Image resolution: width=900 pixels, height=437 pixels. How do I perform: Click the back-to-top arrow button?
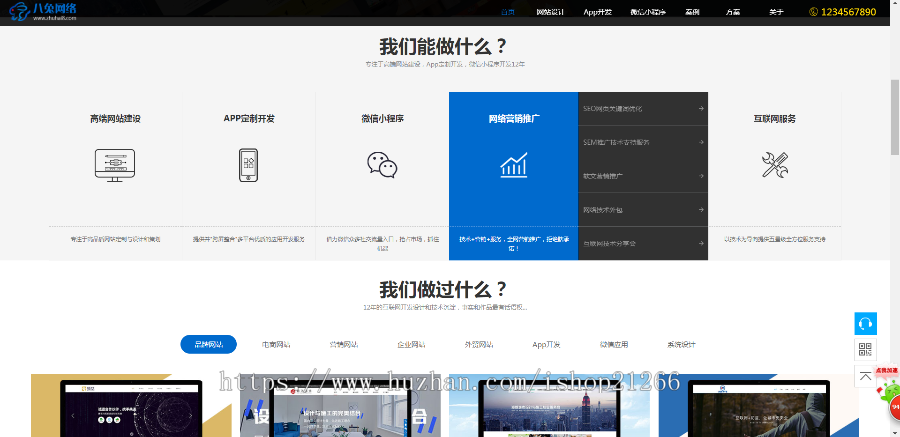click(x=866, y=376)
